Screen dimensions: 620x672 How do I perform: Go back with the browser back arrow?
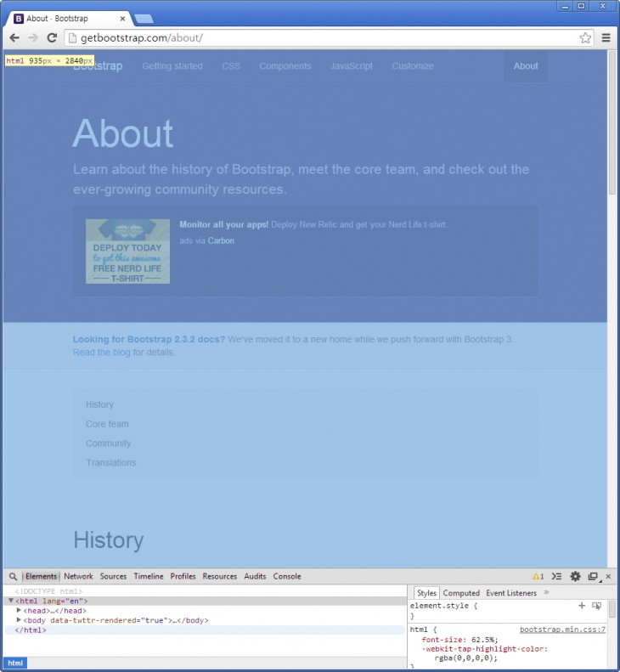[14, 37]
